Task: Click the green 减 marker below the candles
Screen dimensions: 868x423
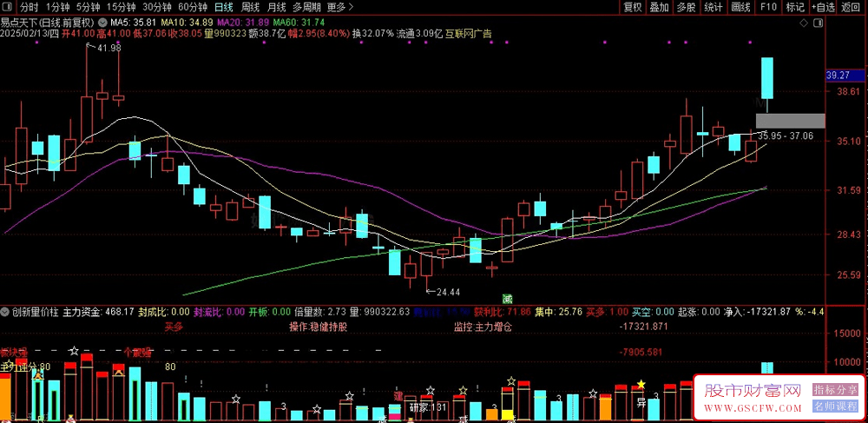Action: tap(507, 299)
